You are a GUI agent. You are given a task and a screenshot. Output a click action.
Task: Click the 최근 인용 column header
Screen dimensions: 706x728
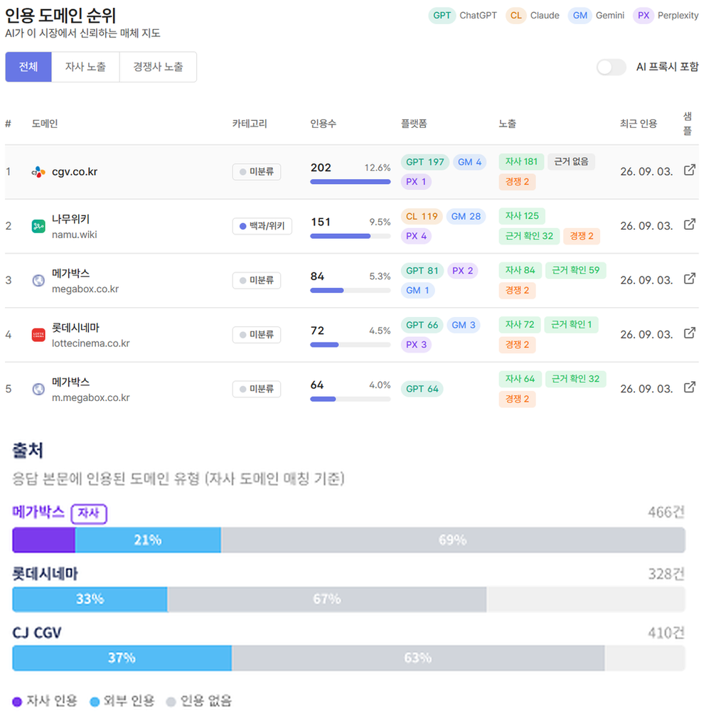pyautogui.click(x=638, y=124)
